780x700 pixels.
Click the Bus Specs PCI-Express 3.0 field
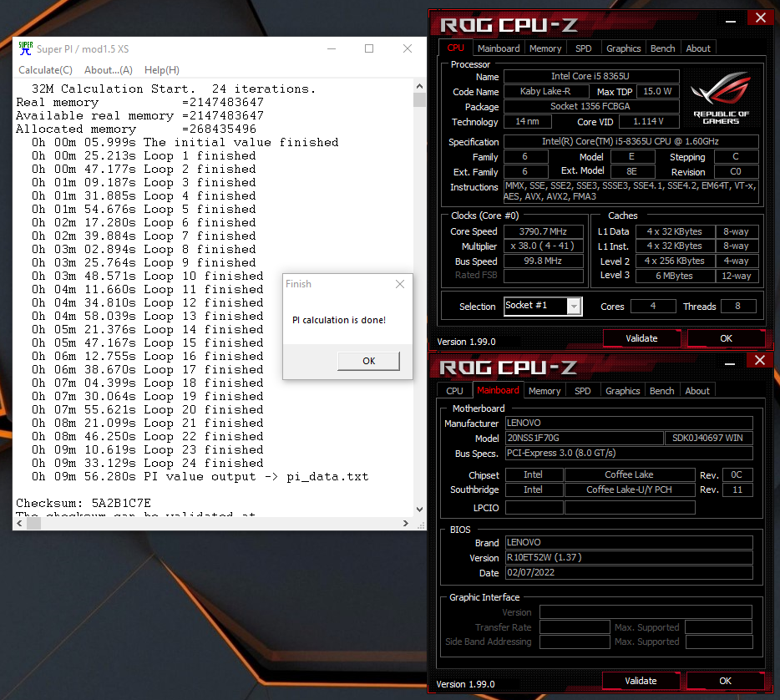(629, 454)
